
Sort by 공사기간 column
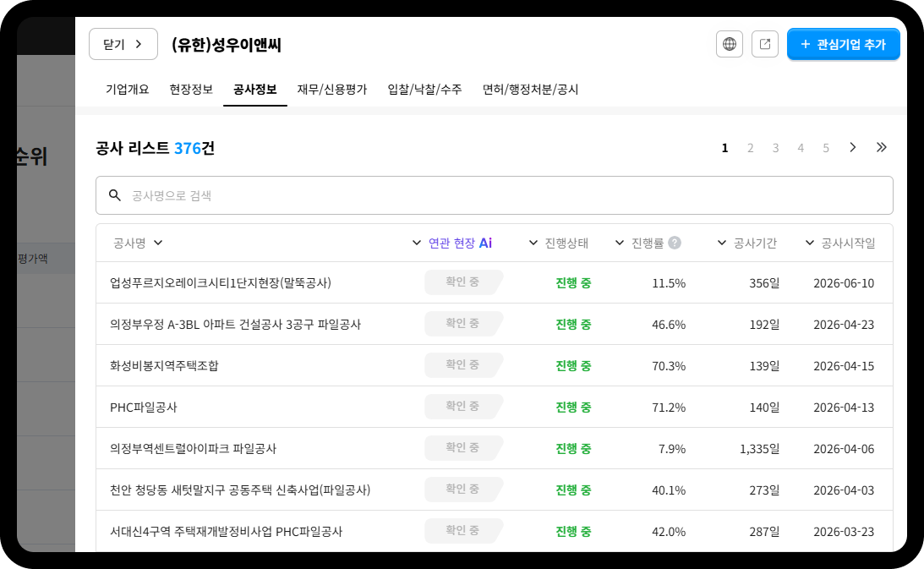click(x=747, y=243)
